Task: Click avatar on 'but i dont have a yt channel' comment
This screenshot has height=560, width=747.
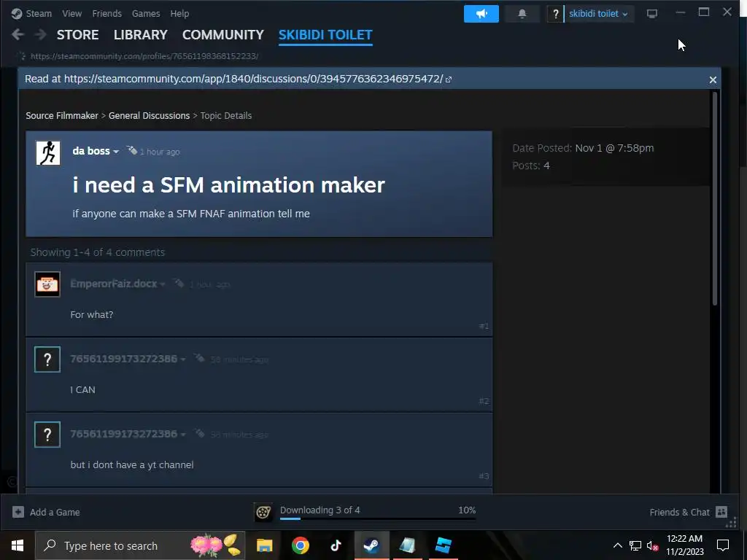Action: 47,435
